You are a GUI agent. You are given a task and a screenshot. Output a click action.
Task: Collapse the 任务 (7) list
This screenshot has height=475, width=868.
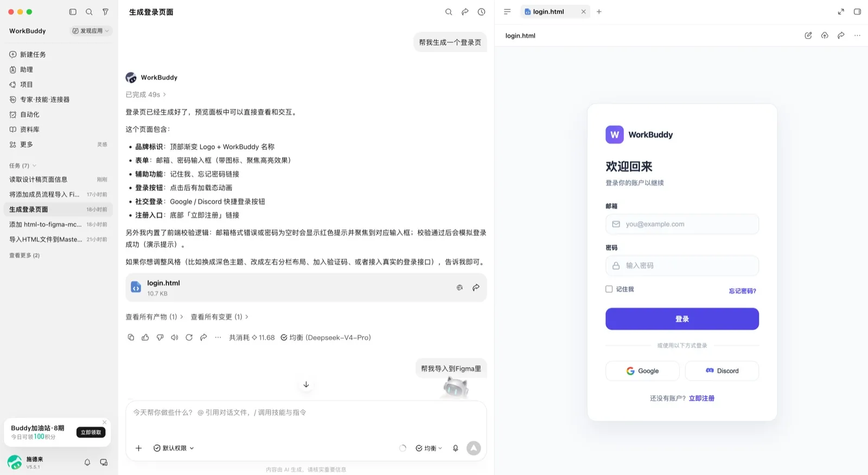[23, 166]
